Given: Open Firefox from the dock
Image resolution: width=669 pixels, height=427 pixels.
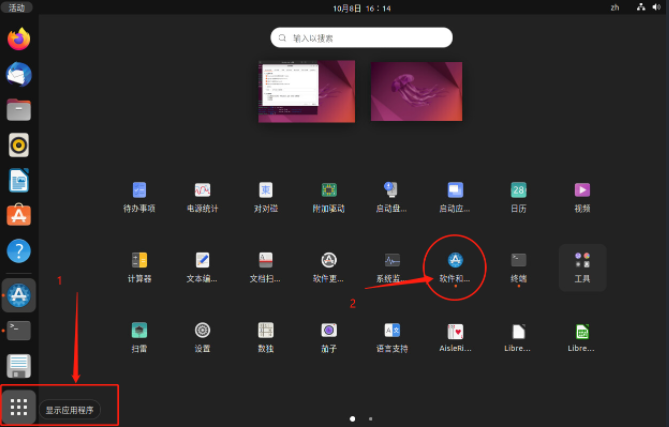Looking at the screenshot, I should pyautogui.click(x=19, y=39).
